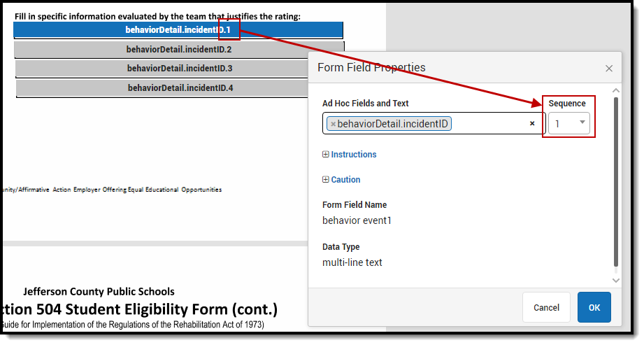Click the dialog vertical scrollbar thumb
The height and width of the screenshot is (345, 644).
coord(615,182)
